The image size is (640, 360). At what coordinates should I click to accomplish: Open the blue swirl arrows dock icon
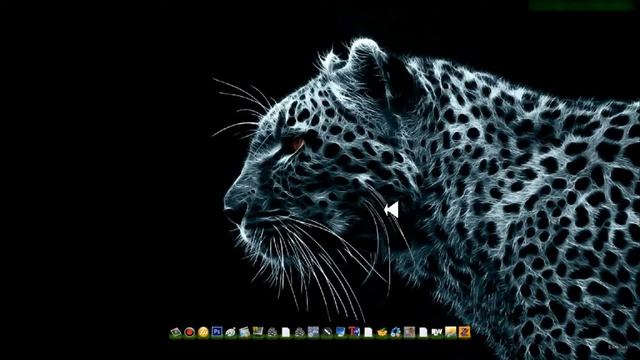click(396, 332)
